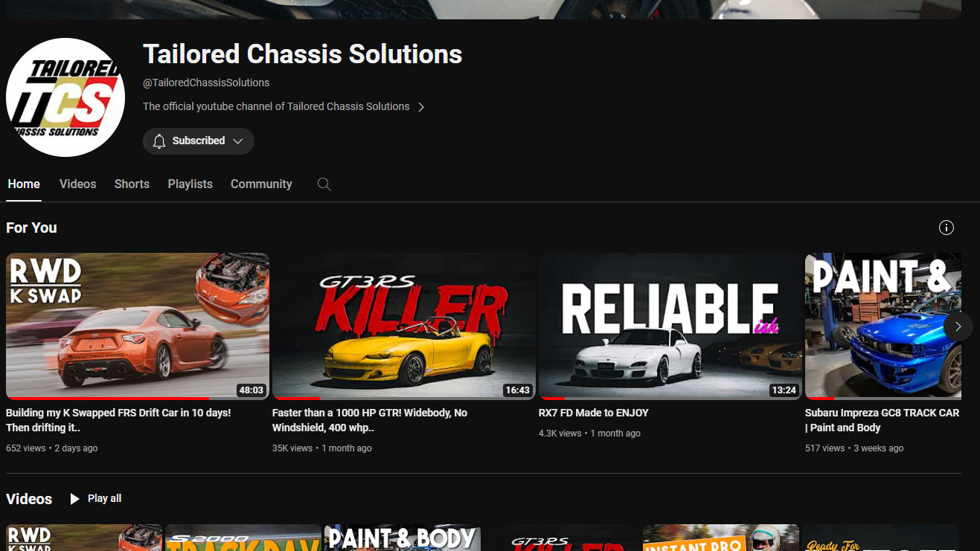This screenshot has height=551, width=980.
Task: Open the GT3RS Killer yellow Miata thumbnail
Action: coord(404,326)
